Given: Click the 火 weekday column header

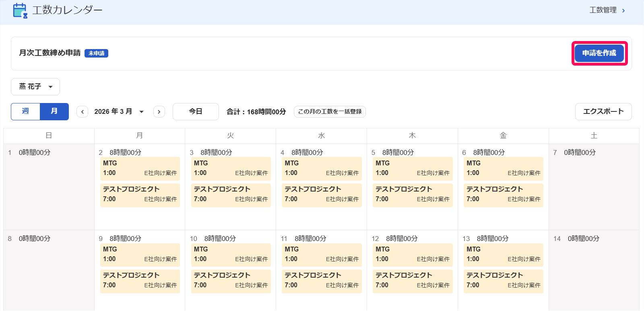Looking at the screenshot, I should [231, 136].
